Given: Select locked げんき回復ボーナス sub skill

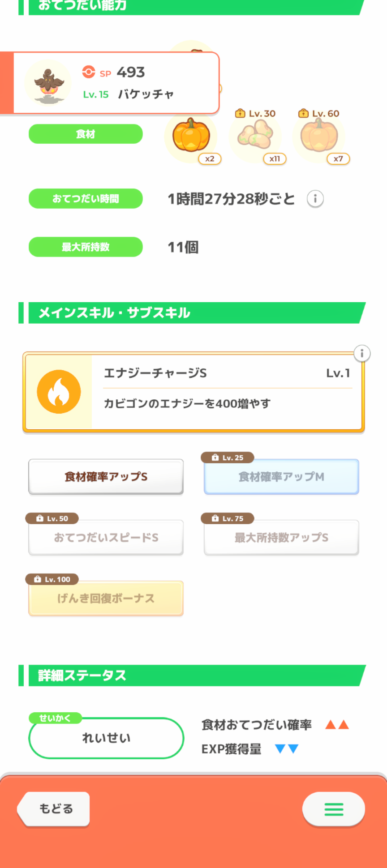Looking at the screenshot, I should (106, 599).
